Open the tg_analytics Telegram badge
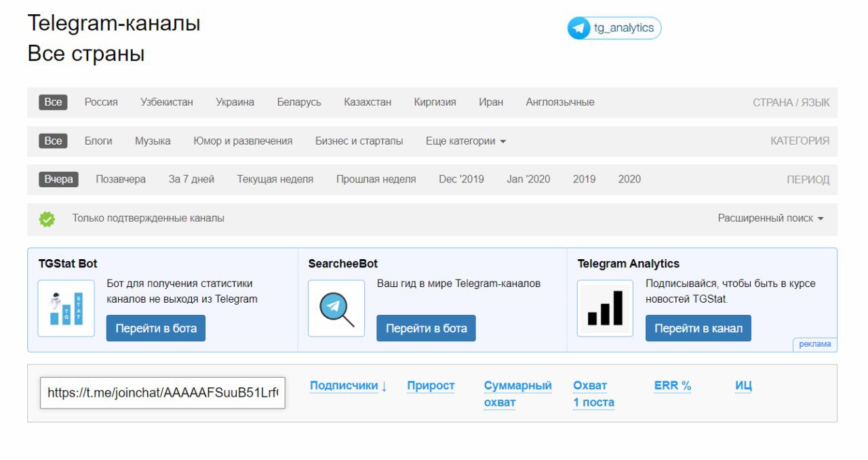This screenshot has height=460, width=868. (614, 28)
